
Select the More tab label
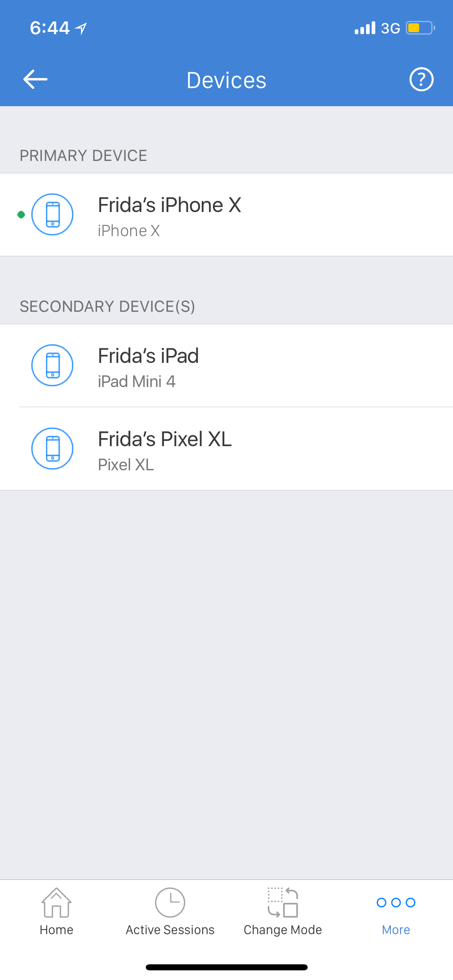coord(396,930)
